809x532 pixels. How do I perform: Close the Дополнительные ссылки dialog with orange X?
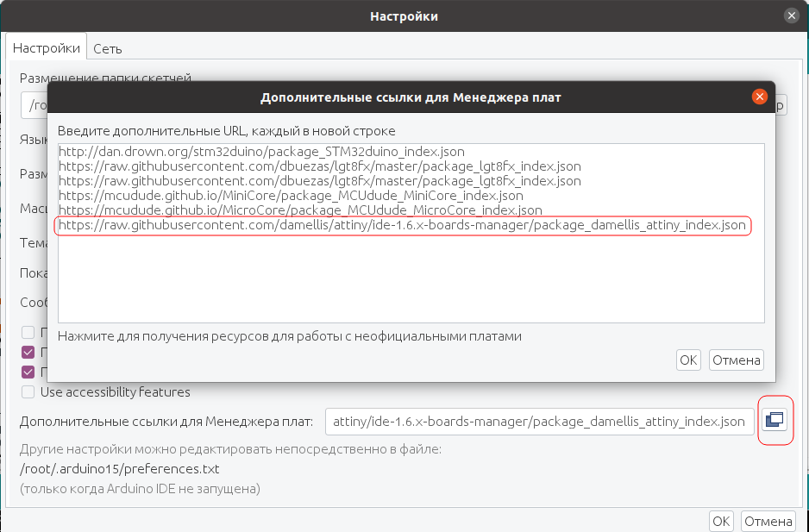click(x=760, y=97)
